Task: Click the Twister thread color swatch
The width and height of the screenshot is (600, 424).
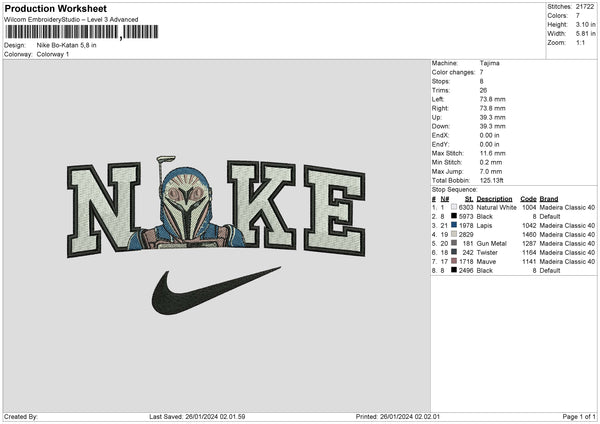Action: [x=454, y=252]
